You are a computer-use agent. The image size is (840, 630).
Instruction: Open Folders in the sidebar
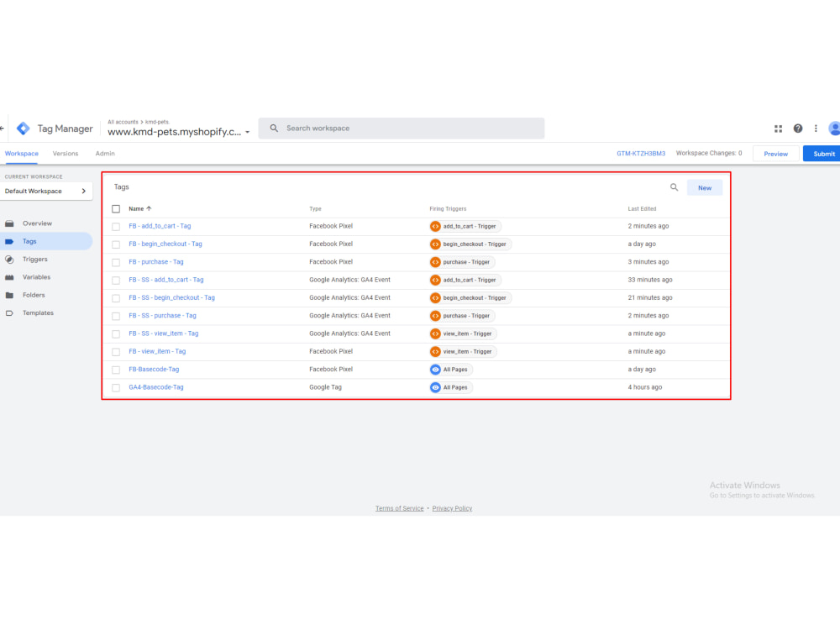point(34,295)
